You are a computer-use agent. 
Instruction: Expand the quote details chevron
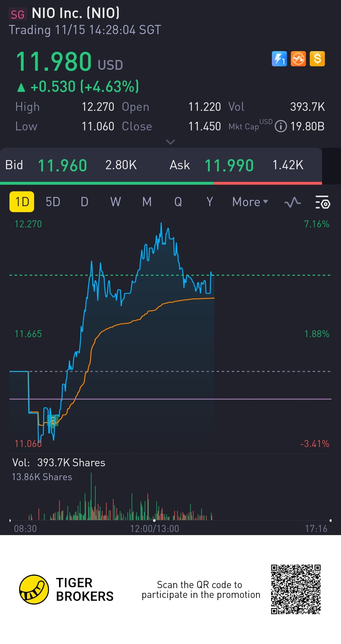(x=170, y=142)
